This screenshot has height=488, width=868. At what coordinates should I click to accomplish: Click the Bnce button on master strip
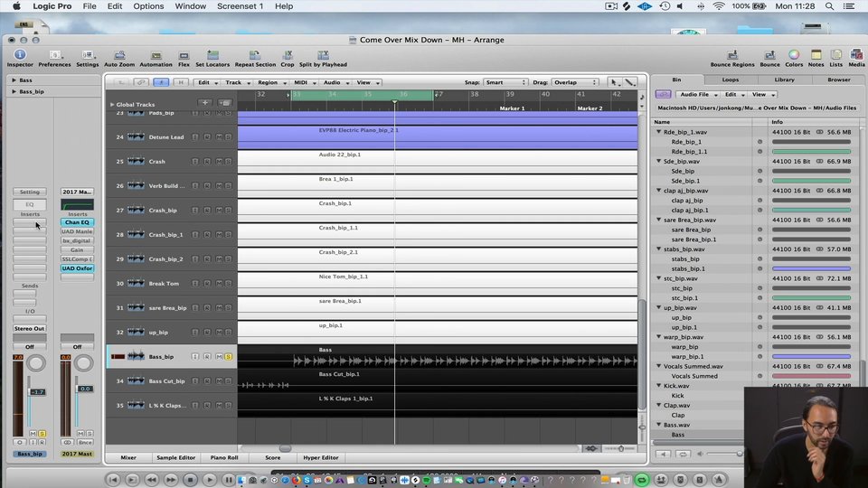point(85,443)
